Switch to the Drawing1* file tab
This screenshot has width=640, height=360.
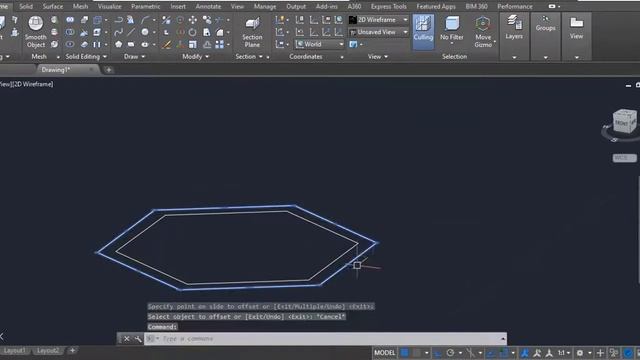(56, 70)
